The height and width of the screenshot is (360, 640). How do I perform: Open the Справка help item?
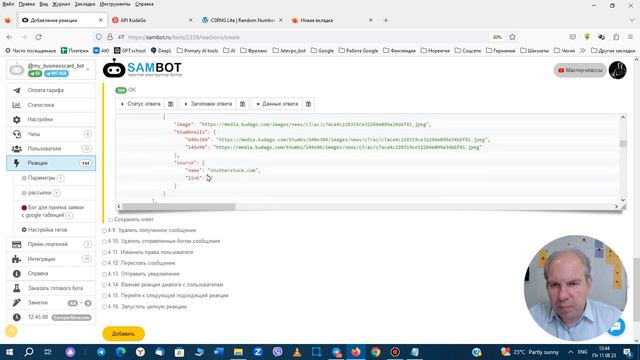tap(51, 273)
